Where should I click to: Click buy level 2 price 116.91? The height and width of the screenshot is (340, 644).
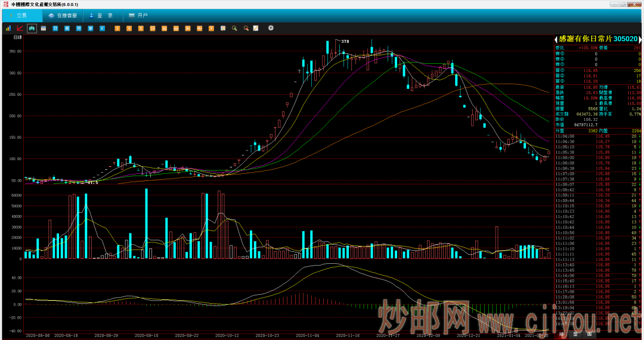pos(591,76)
